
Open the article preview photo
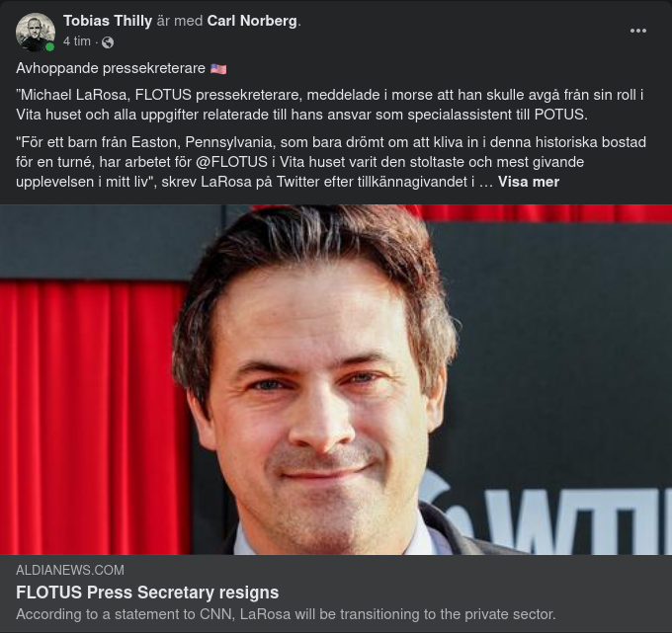point(336,379)
